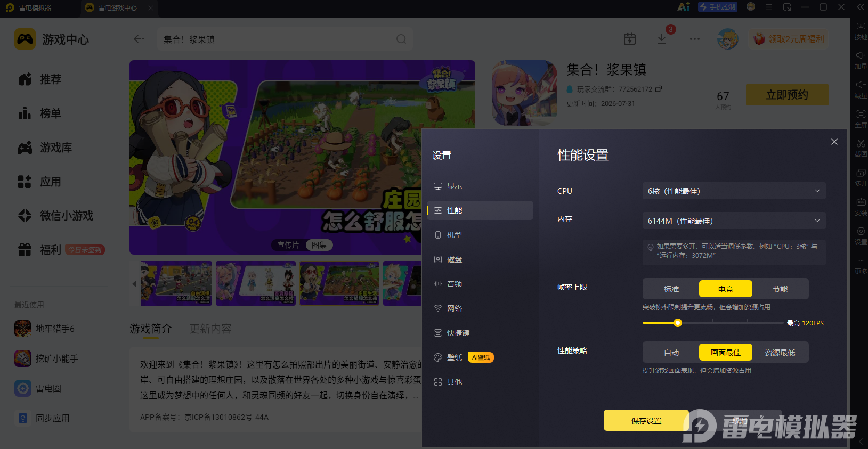Screen dimensions: 868x449
Task: Set performance strategy to 画面最佳
Action: tap(726, 352)
